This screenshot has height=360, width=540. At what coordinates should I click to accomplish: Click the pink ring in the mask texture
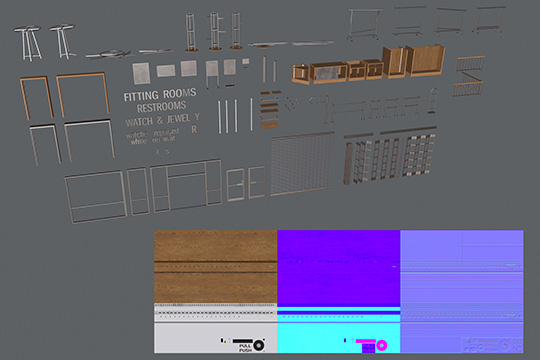pos(381,345)
